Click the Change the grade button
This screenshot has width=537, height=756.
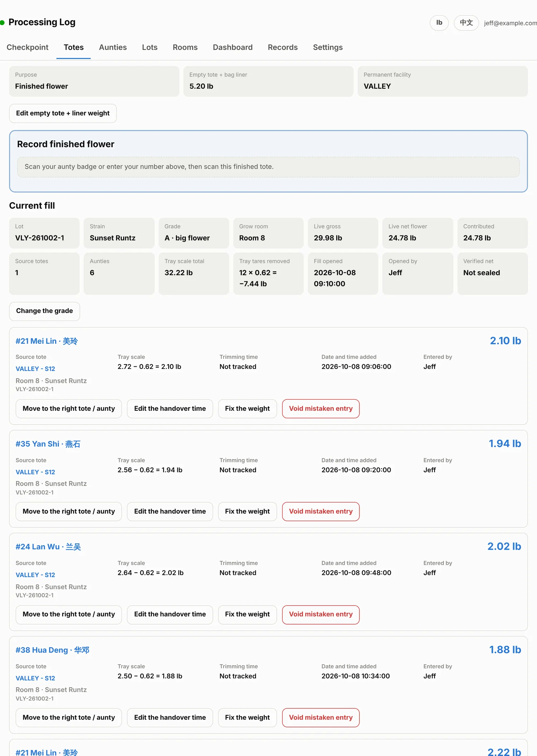click(x=44, y=311)
